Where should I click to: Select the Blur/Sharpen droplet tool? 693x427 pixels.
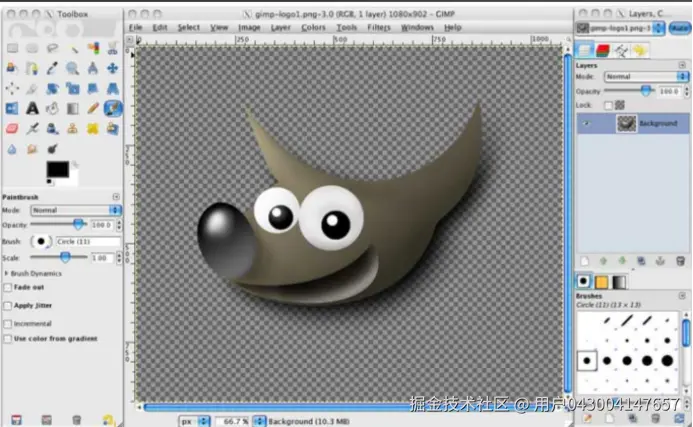(12, 149)
